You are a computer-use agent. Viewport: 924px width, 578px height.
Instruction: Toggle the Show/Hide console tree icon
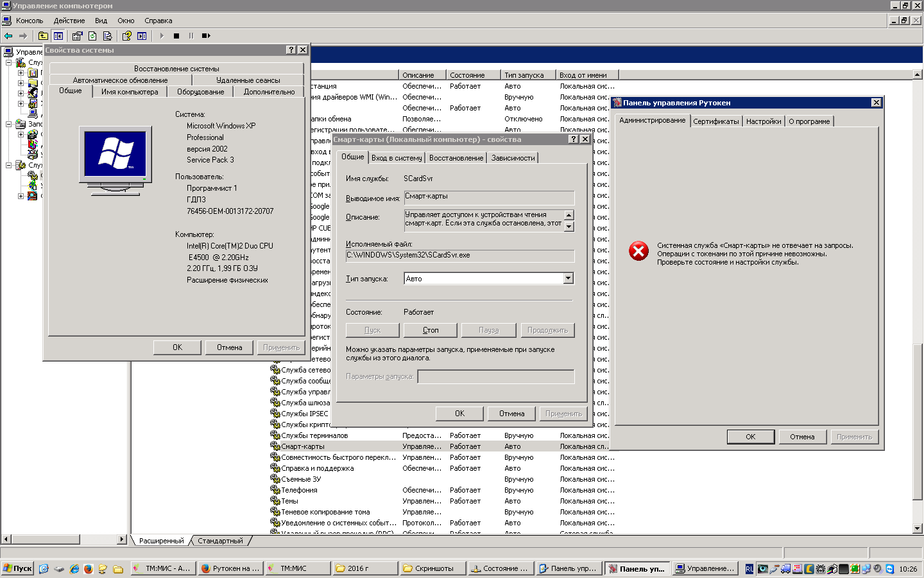(58, 36)
